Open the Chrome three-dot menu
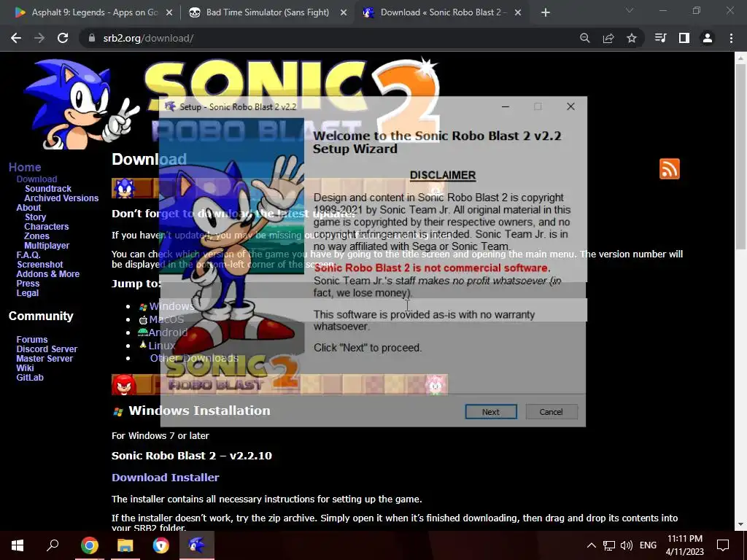This screenshot has width=747, height=560. 731,38
